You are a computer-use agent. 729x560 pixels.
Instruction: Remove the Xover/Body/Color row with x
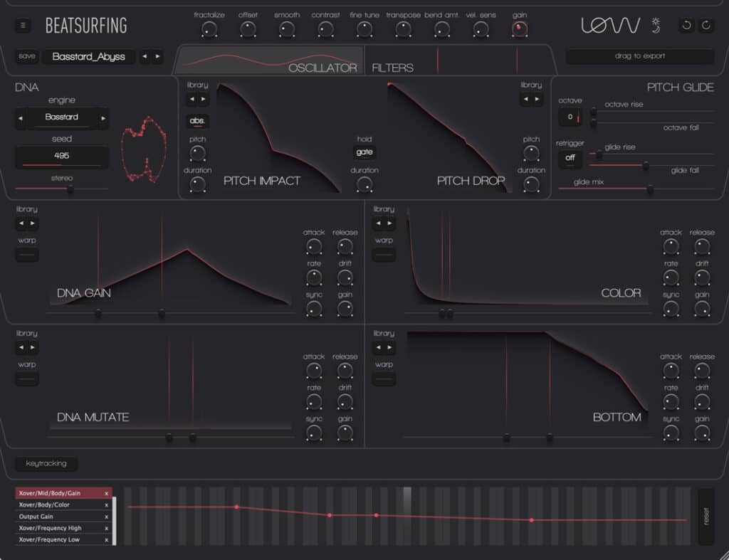pyautogui.click(x=107, y=505)
